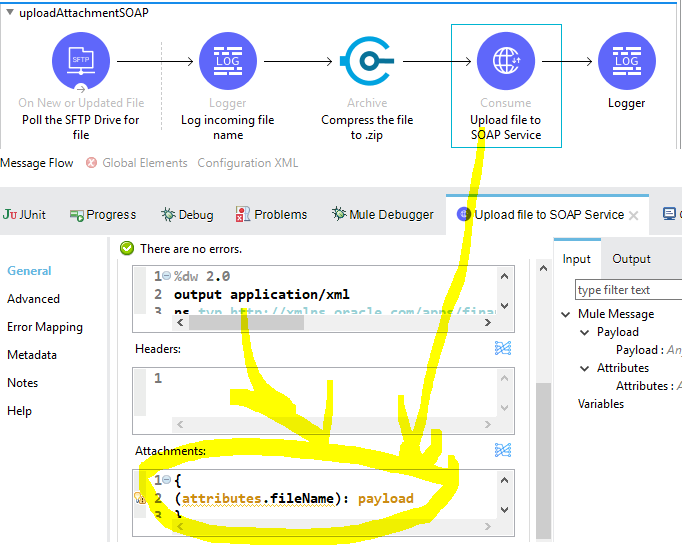Image resolution: width=682 pixels, height=545 pixels.
Task: Select the Variables tree item
Action: 601,404
